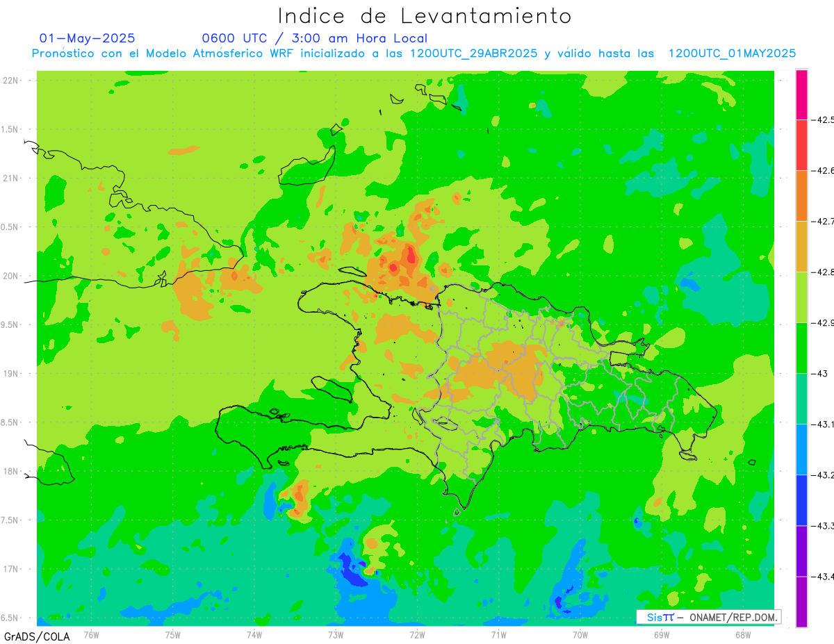Click the "18N" latitude label
Screen dimensions: 834x644
(x=10, y=471)
